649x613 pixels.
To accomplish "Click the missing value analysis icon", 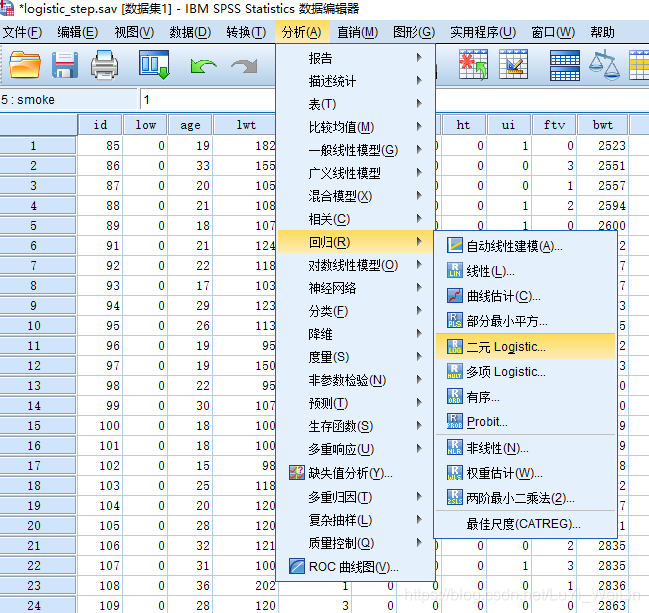I will pos(296,473).
